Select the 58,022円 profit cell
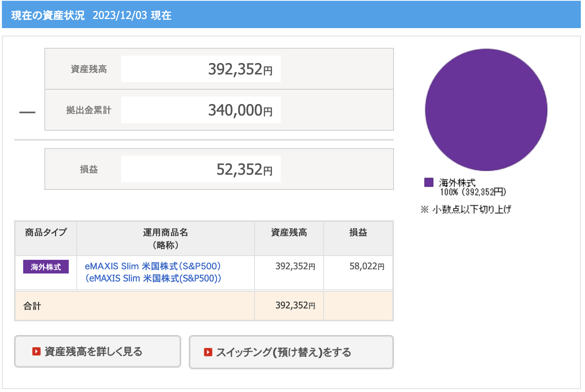This screenshot has width=585, height=392. click(x=367, y=266)
